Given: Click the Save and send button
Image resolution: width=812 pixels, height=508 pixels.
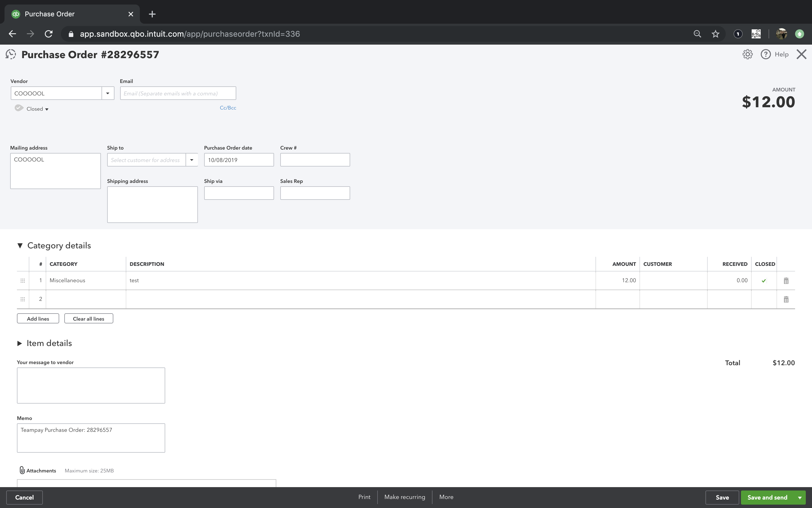Looking at the screenshot, I should (x=767, y=498).
